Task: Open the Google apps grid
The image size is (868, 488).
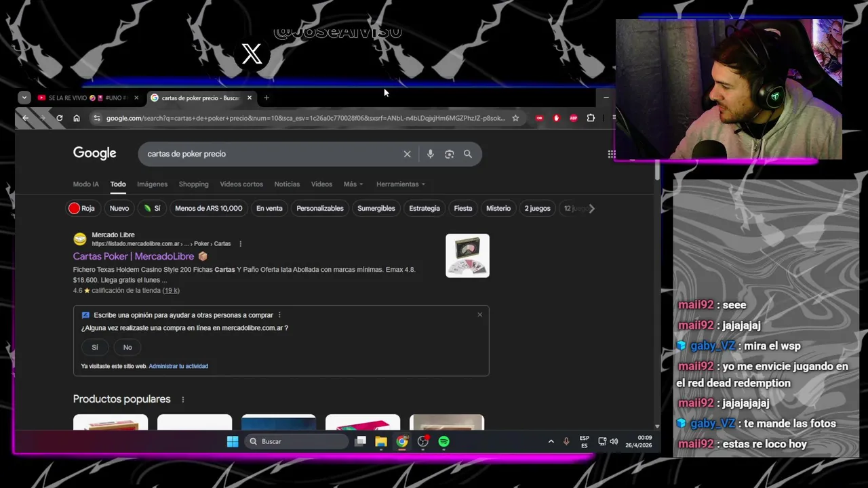Action: pos(611,154)
